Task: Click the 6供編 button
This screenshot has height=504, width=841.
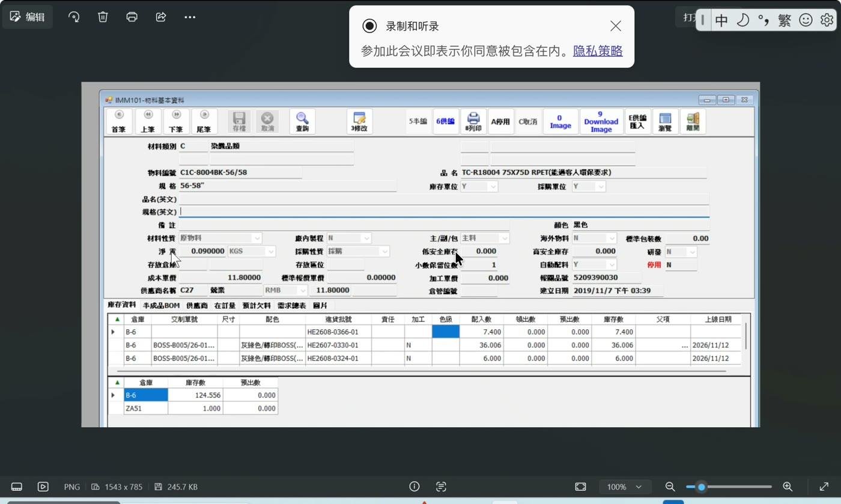Action: (x=445, y=121)
